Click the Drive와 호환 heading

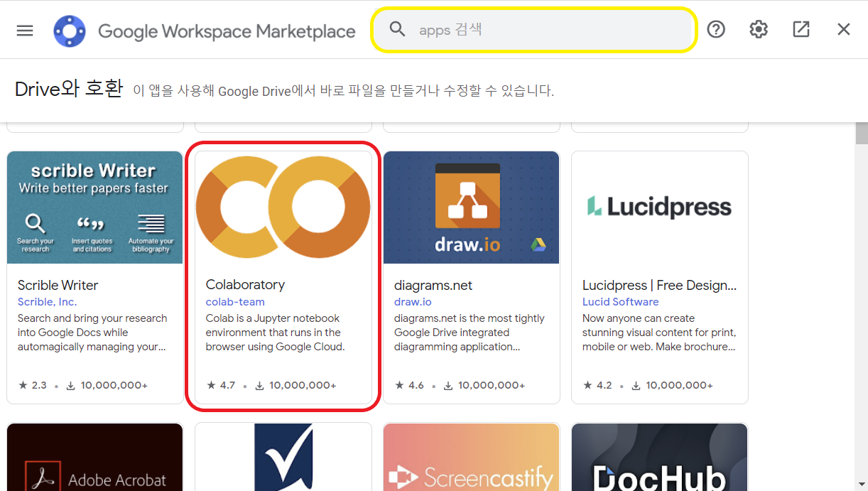[x=69, y=90]
